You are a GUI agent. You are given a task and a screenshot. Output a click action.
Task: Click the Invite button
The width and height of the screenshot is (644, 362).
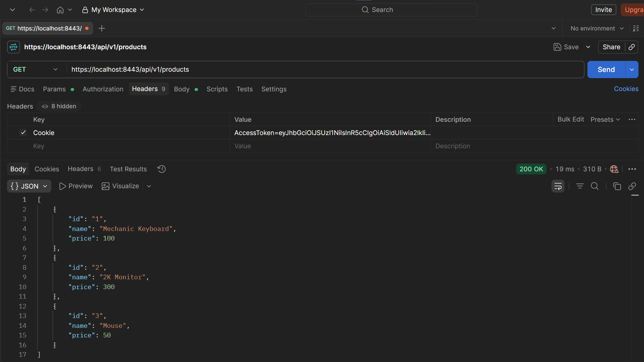[603, 10]
